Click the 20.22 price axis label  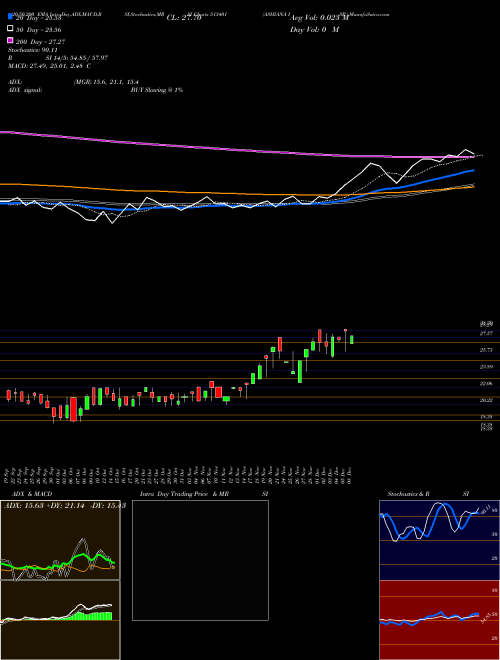[x=487, y=400]
